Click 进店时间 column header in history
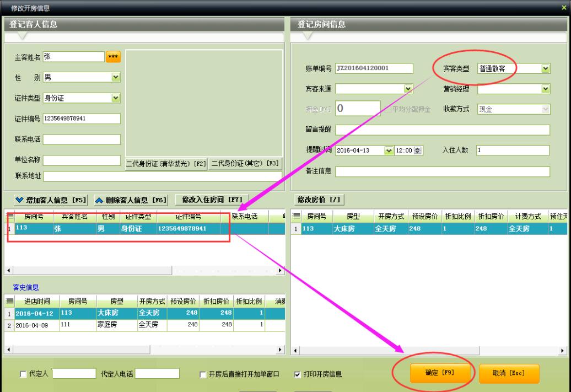Viewport: 571px width, 392px height. 37,302
